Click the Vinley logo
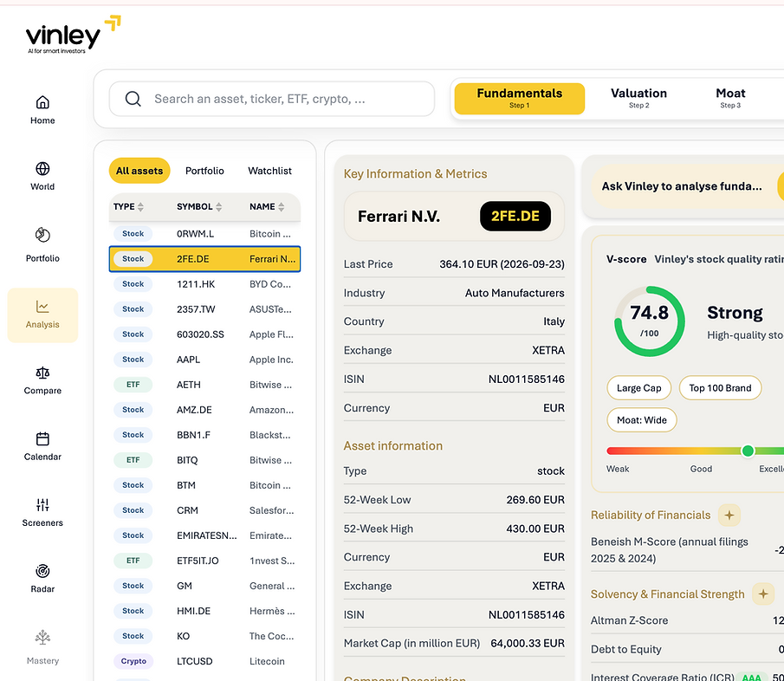Viewport: 784px width, 681px height. click(x=73, y=35)
